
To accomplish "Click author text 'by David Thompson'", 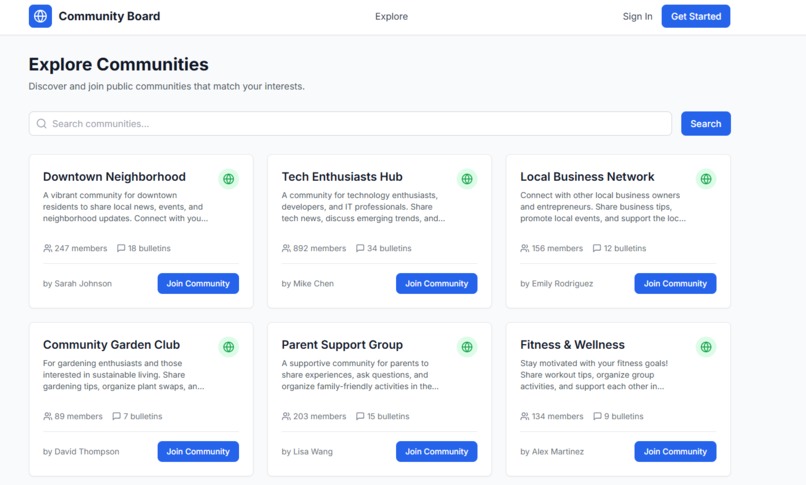I will pyautogui.click(x=81, y=452).
